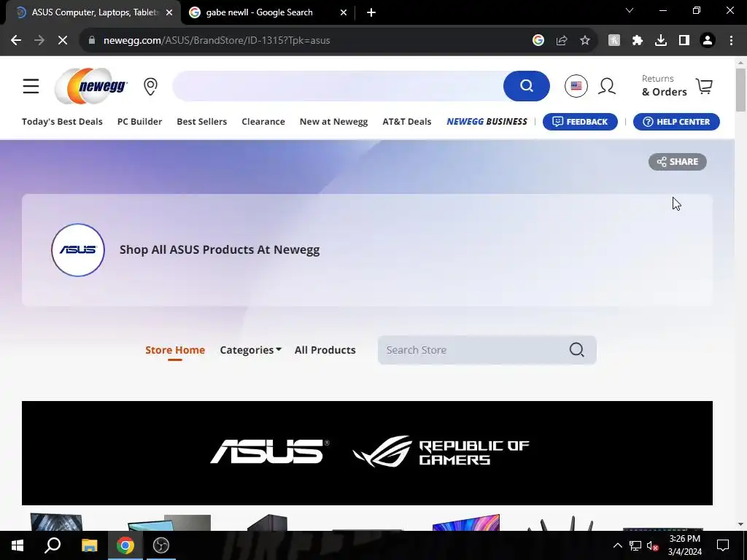The height and width of the screenshot is (560, 747).
Task: Click the network tray icon
Action: coord(635,545)
